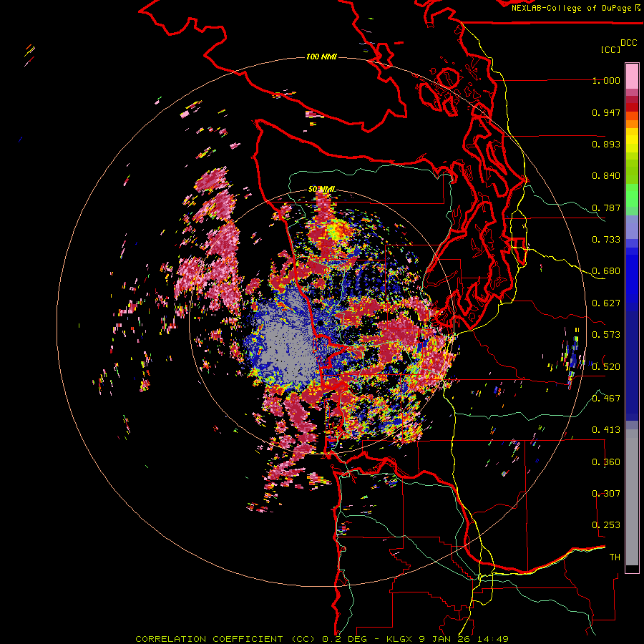
Task: Click the pink top segment of color bar
Action: pyautogui.click(x=632, y=76)
